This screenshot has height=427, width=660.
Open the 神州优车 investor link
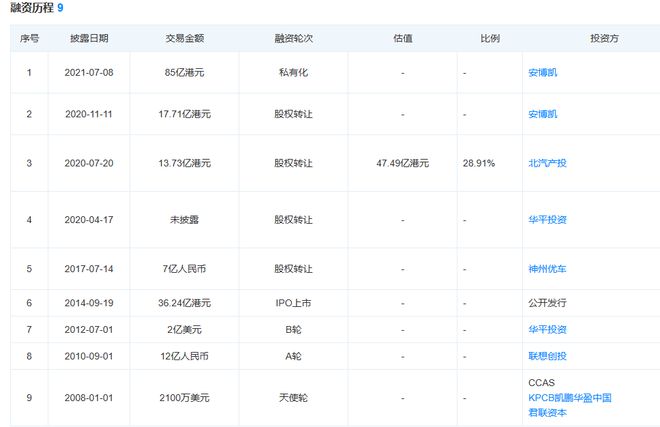point(547,269)
